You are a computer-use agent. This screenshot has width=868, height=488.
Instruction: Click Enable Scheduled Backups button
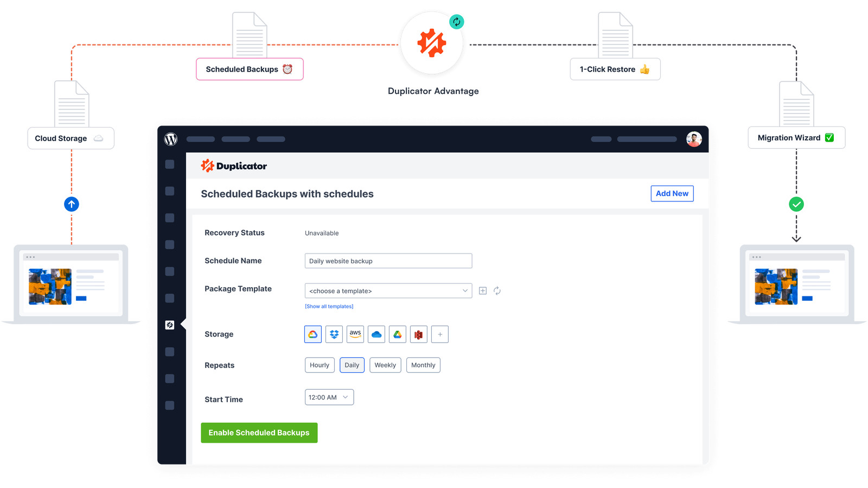pyautogui.click(x=259, y=433)
